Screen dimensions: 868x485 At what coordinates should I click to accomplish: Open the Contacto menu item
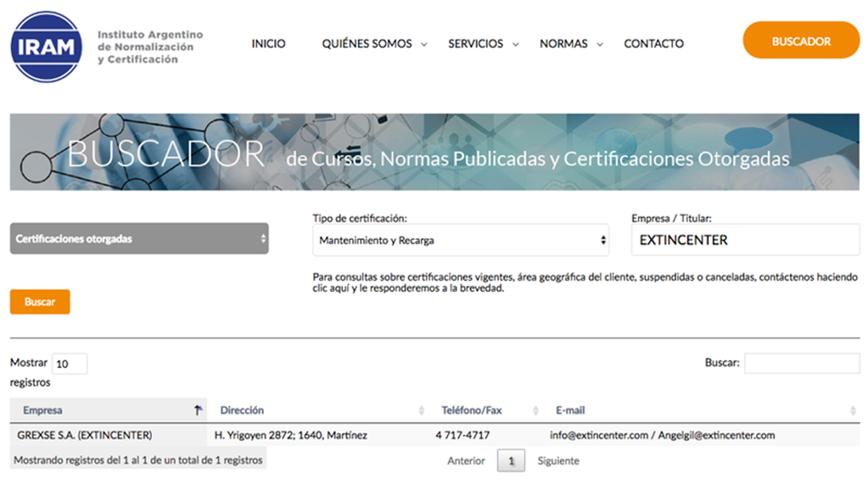pyautogui.click(x=654, y=44)
